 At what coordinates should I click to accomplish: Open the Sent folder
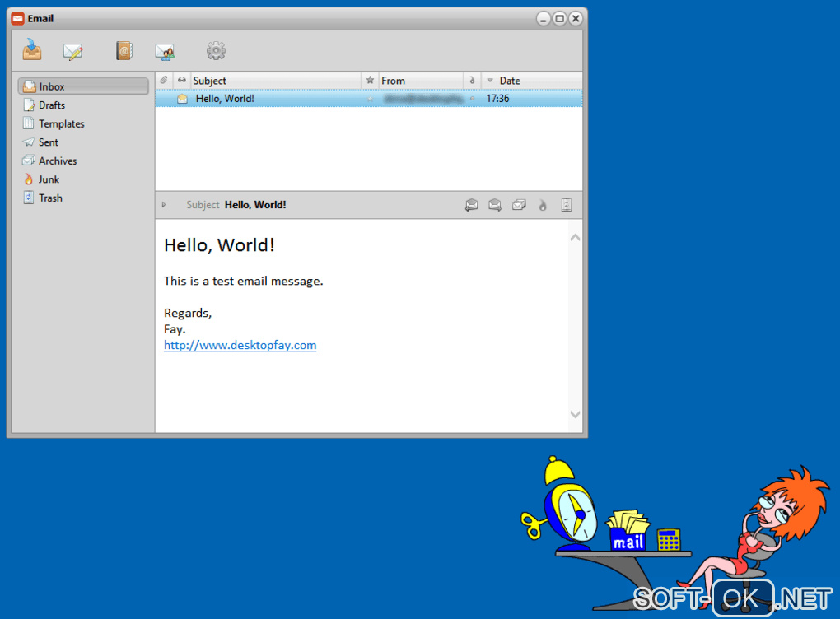point(48,142)
